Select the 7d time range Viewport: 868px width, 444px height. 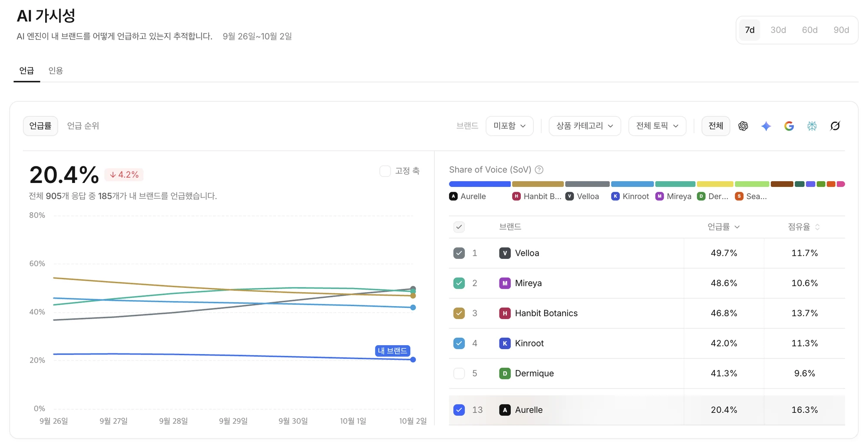click(750, 30)
